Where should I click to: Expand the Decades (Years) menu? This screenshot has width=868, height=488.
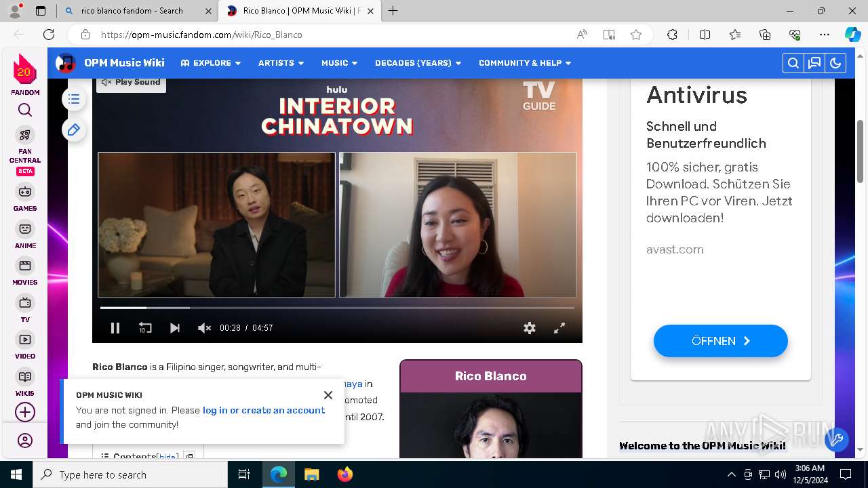point(418,63)
